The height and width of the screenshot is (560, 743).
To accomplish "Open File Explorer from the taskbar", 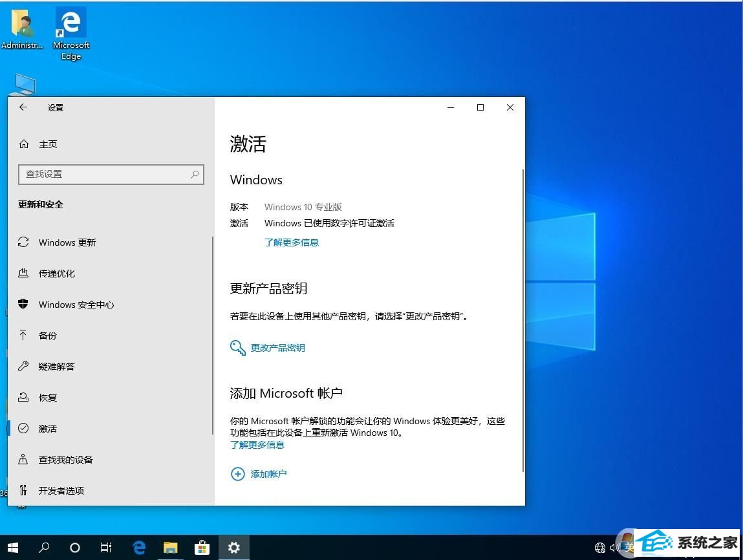I will pos(171,548).
